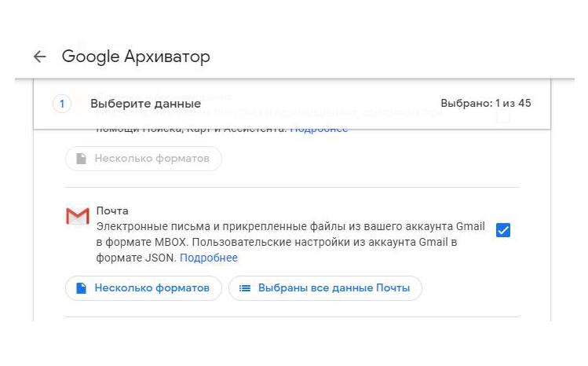This screenshot has height=366, width=588.
Task: Open the Выбраны все данные Почты button
Action: coord(325,288)
